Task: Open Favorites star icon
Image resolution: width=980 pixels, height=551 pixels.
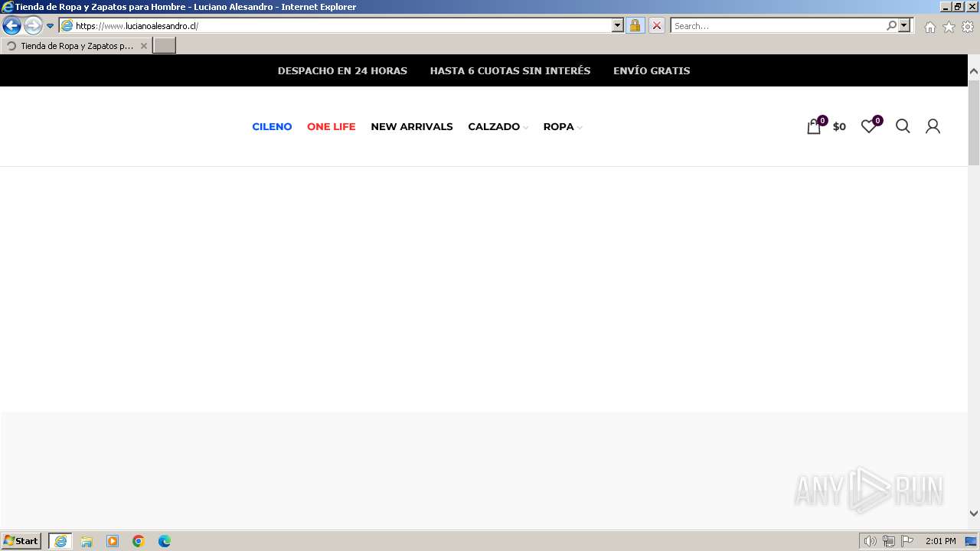Action: [949, 27]
